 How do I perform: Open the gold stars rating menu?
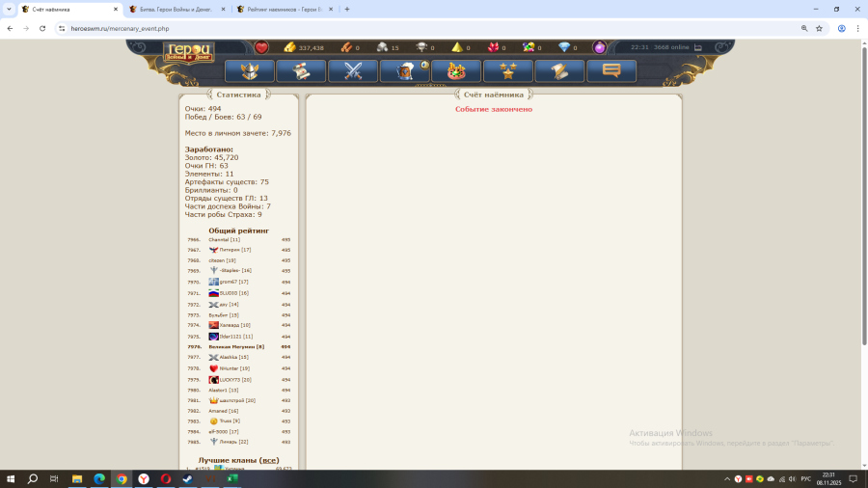pos(507,71)
